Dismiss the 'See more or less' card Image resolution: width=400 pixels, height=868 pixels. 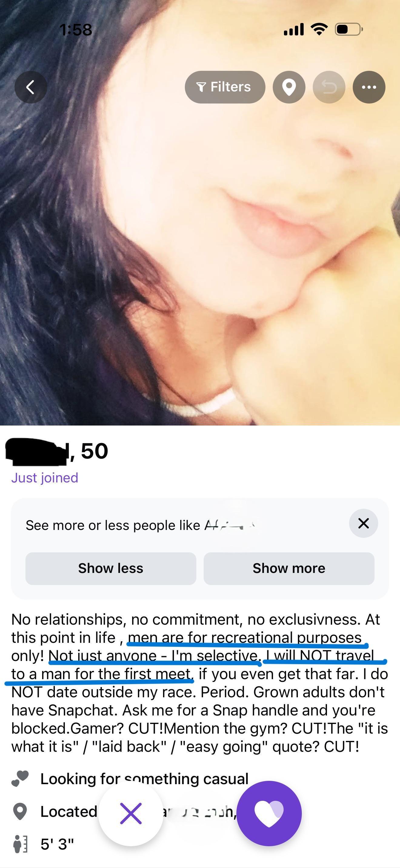[x=364, y=523]
